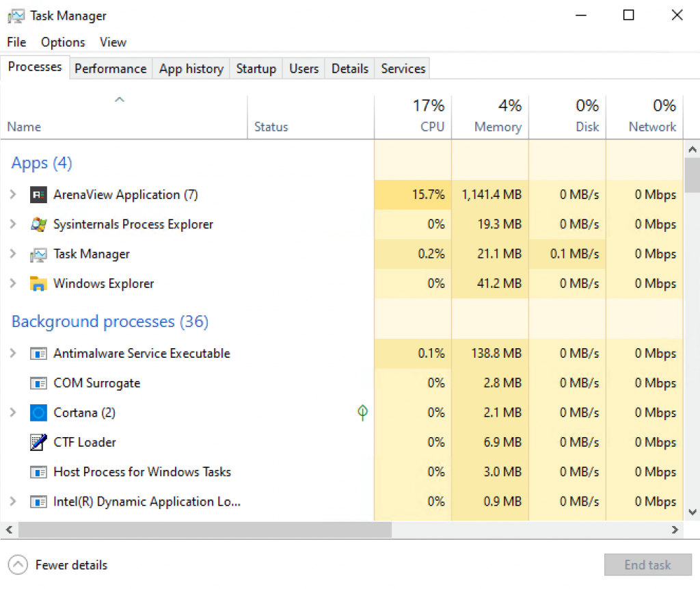Open the Options menu
The image size is (700, 589).
tap(63, 42)
